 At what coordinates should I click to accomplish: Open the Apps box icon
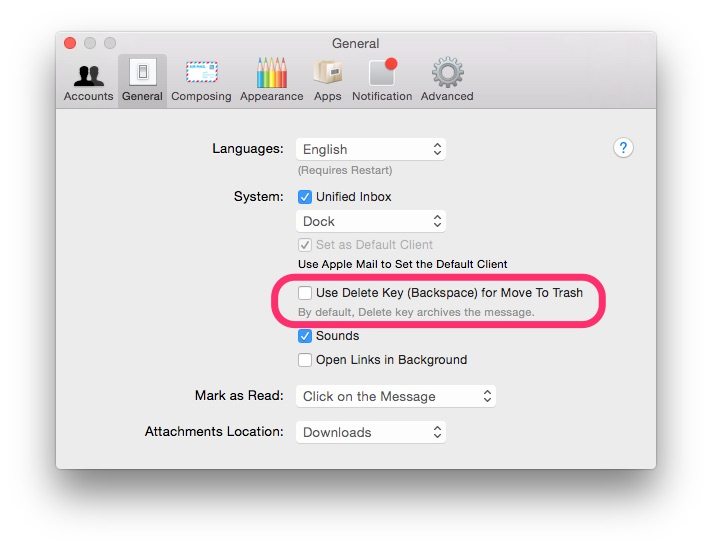(x=327, y=72)
